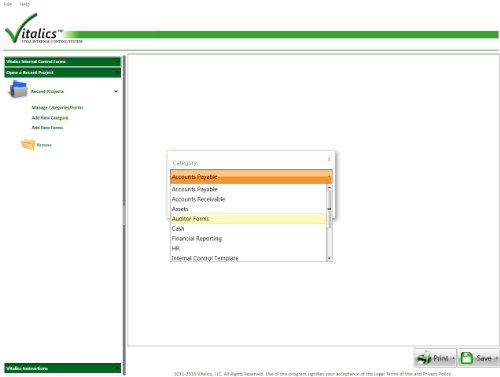The image size is (500, 377).
Task: Click the category list scroll up arrow
Action: pos(329,188)
